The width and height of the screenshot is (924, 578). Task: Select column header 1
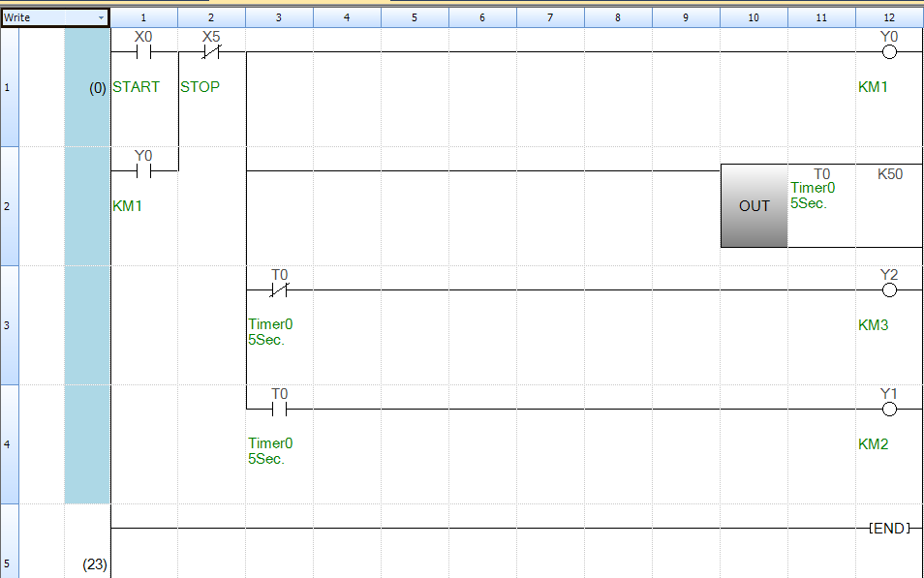(x=143, y=17)
